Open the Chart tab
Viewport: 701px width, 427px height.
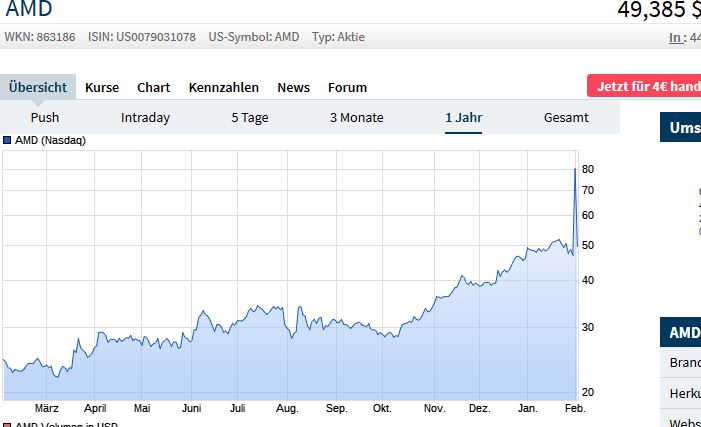pyautogui.click(x=153, y=87)
